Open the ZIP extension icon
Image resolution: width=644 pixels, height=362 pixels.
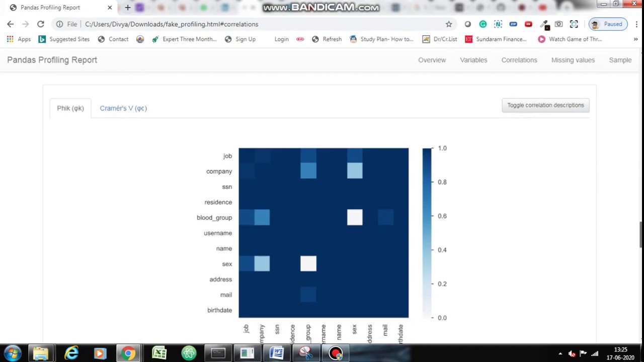(513, 24)
